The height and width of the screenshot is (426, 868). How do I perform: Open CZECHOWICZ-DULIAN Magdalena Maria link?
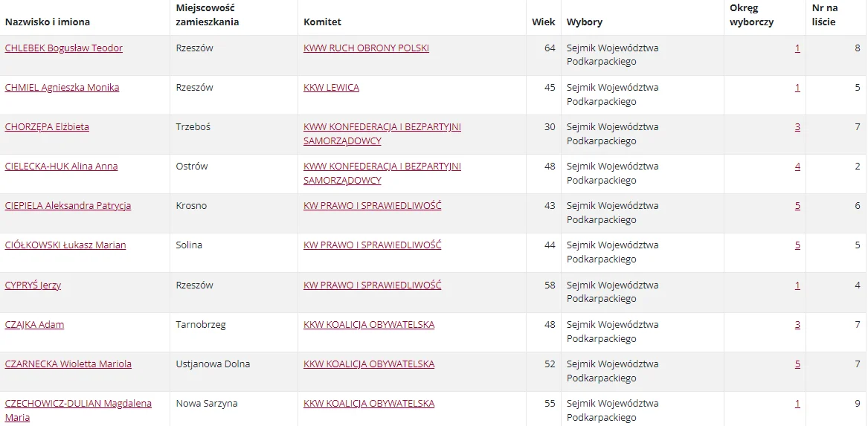[x=78, y=410]
